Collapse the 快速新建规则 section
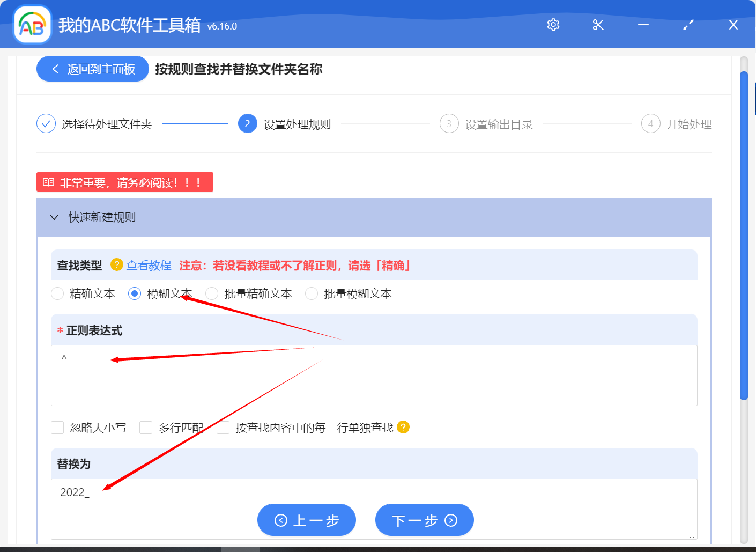Viewport: 756px width, 552px height. click(54, 217)
